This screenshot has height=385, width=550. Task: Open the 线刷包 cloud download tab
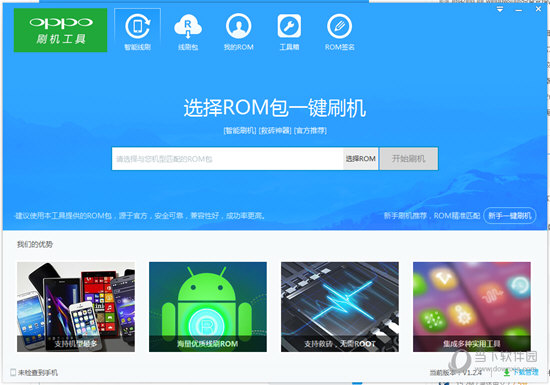pyautogui.click(x=188, y=32)
